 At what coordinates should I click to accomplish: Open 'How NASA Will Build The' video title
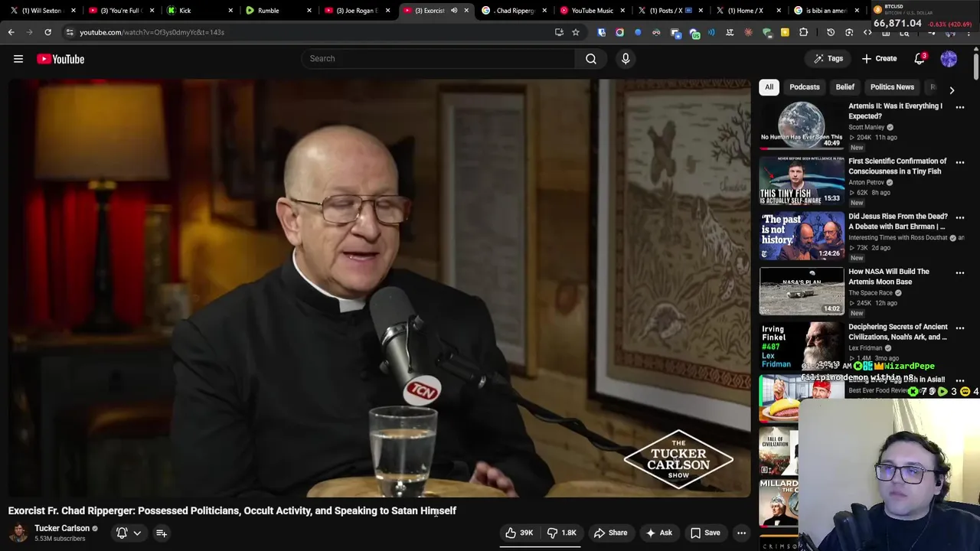[889, 276]
